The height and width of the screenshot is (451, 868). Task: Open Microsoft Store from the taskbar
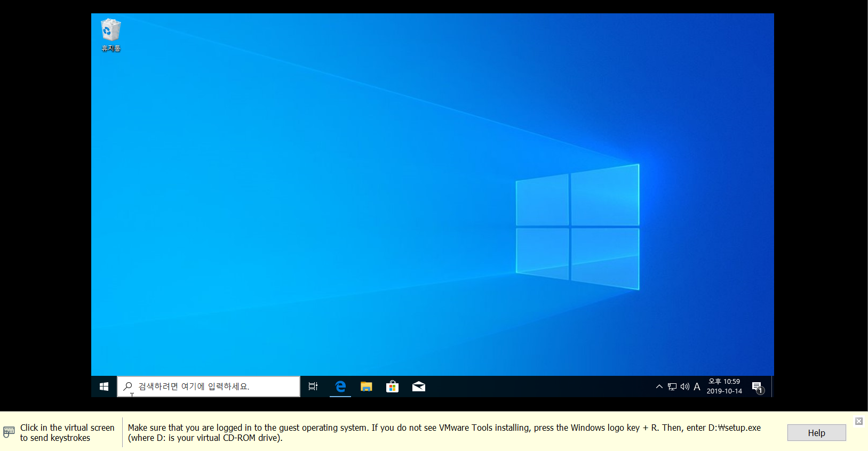click(x=392, y=386)
